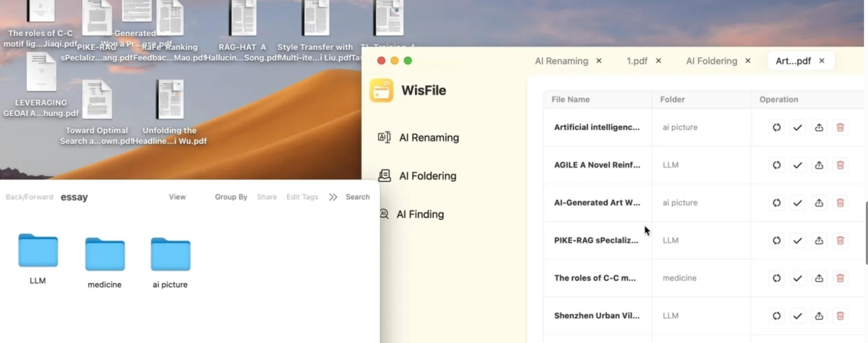Open AI Finding in WisFile sidebar
This screenshot has height=343, width=868.
coord(412,214)
